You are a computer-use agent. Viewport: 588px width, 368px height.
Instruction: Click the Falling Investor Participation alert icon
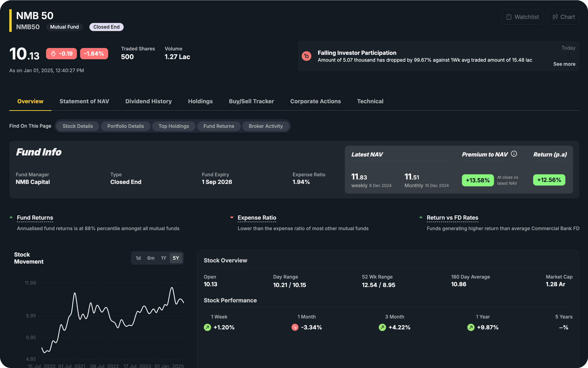pos(306,56)
